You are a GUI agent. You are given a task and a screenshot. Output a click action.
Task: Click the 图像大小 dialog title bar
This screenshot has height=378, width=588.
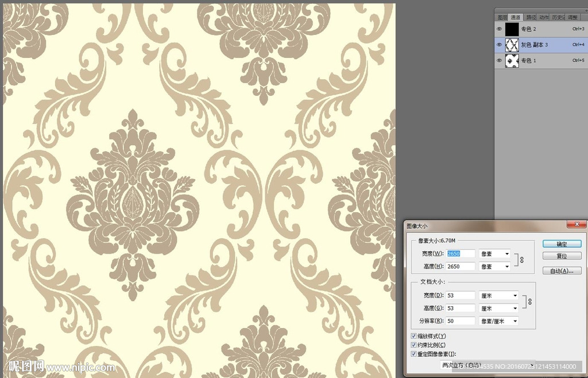486,225
